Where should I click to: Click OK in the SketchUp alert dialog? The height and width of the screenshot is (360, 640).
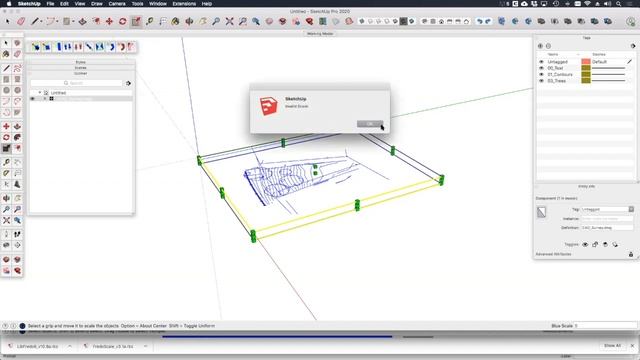[370, 124]
